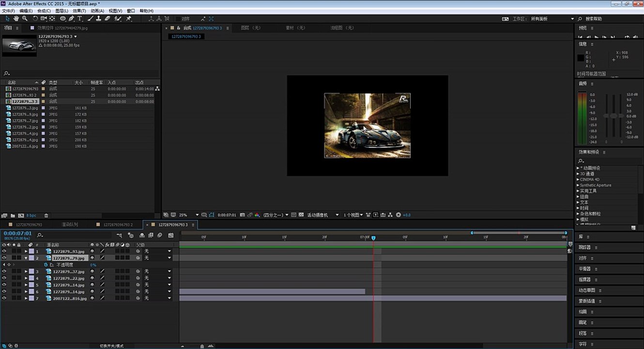644x349 pixels.
Task: Select the Ellipse shape tool
Action: [x=63, y=18]
